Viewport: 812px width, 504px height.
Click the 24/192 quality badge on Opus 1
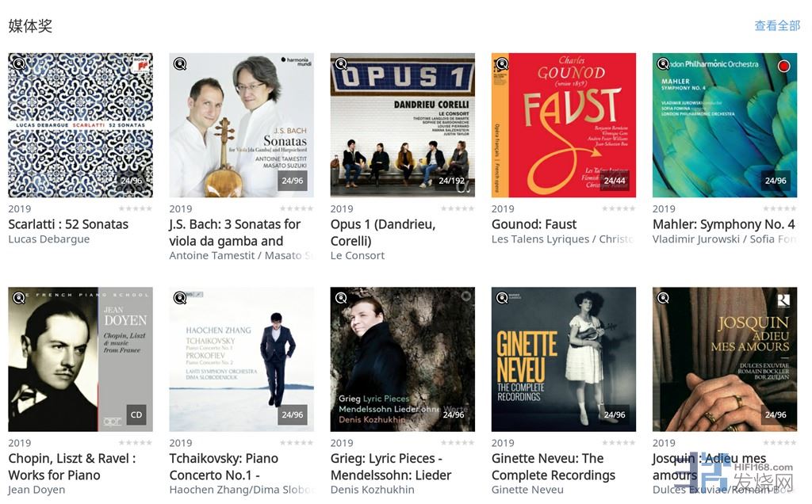pyautogui.click(x=453, y=181)
